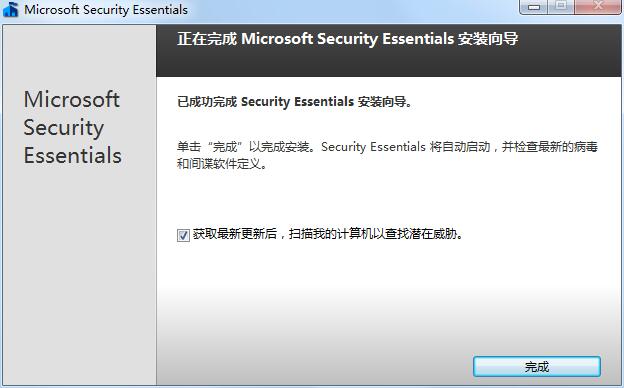Click the bold 已成功完成 Security Essentials message
The height and width of the screenshot is (388, 624).
tap(295, 102)
